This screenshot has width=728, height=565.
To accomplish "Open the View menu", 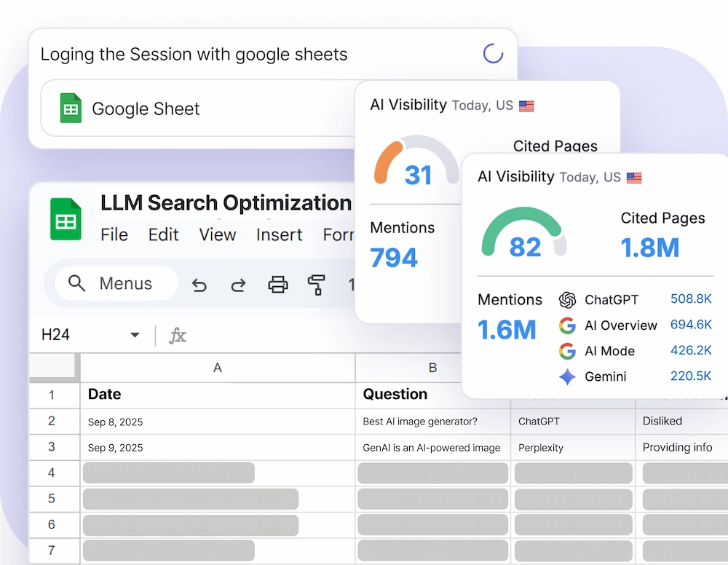I will pyautogui.click(x=217, y=234).
